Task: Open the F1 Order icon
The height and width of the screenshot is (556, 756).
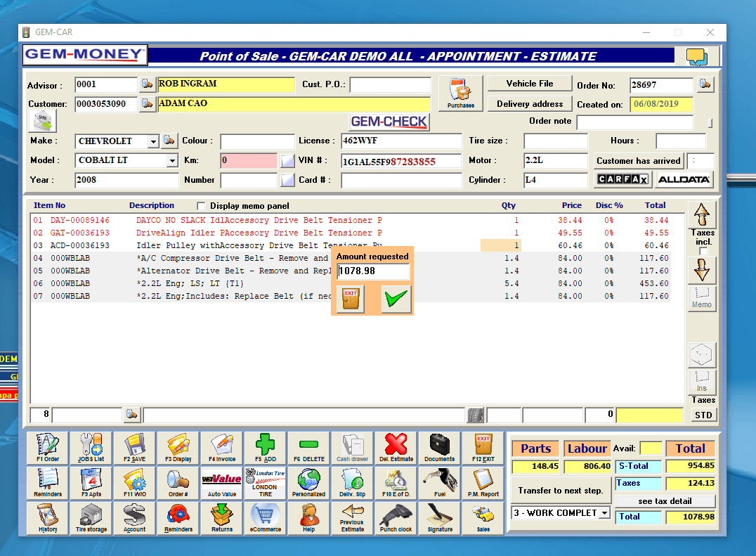Action: point(48,448)
